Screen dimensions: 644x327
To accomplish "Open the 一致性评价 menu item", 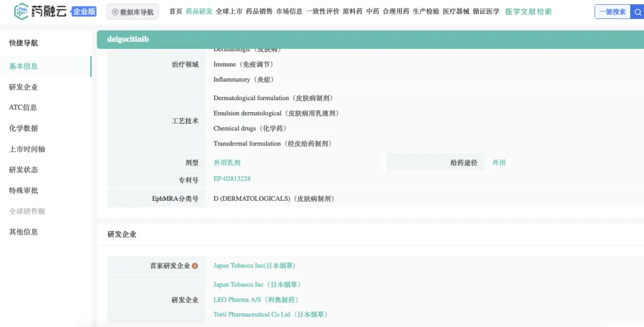I will point(323,11).
